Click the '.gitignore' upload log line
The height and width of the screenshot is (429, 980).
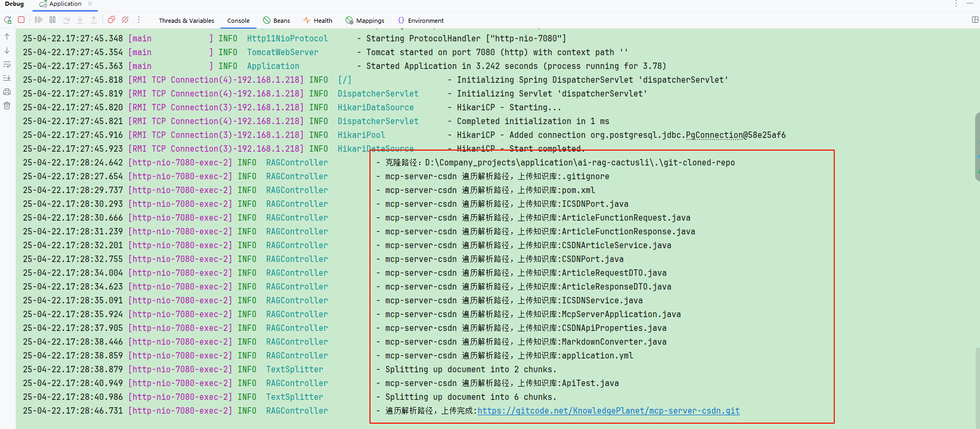point(492,177)
